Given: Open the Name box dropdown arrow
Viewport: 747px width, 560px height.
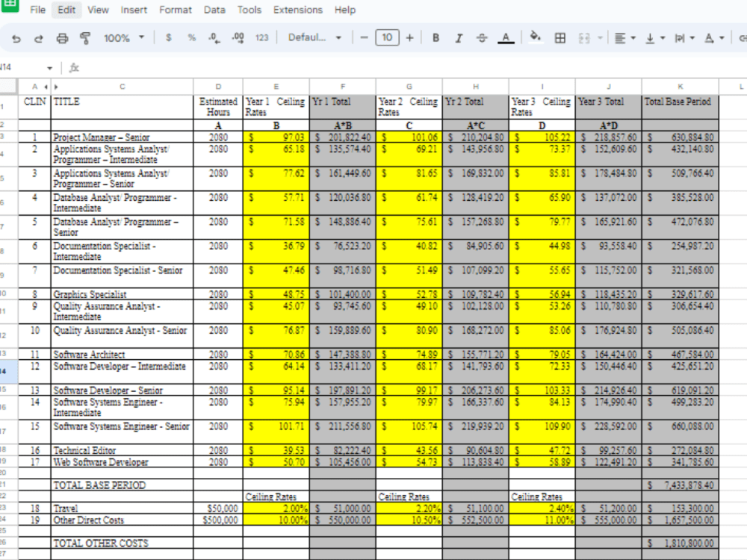Looking at the screenshot, I should tap(49, 68).
